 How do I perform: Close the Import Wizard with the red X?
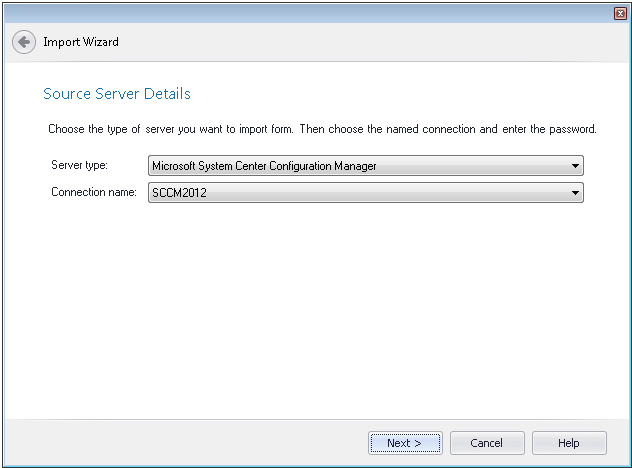tap(620, 14)
